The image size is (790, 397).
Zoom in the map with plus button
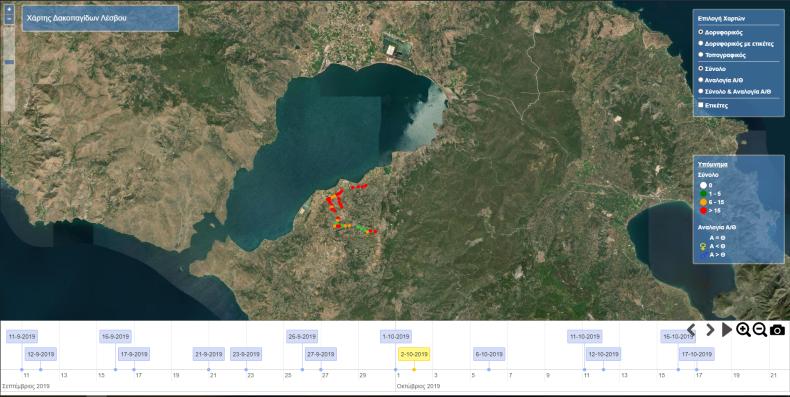click(x=9, y=9)
